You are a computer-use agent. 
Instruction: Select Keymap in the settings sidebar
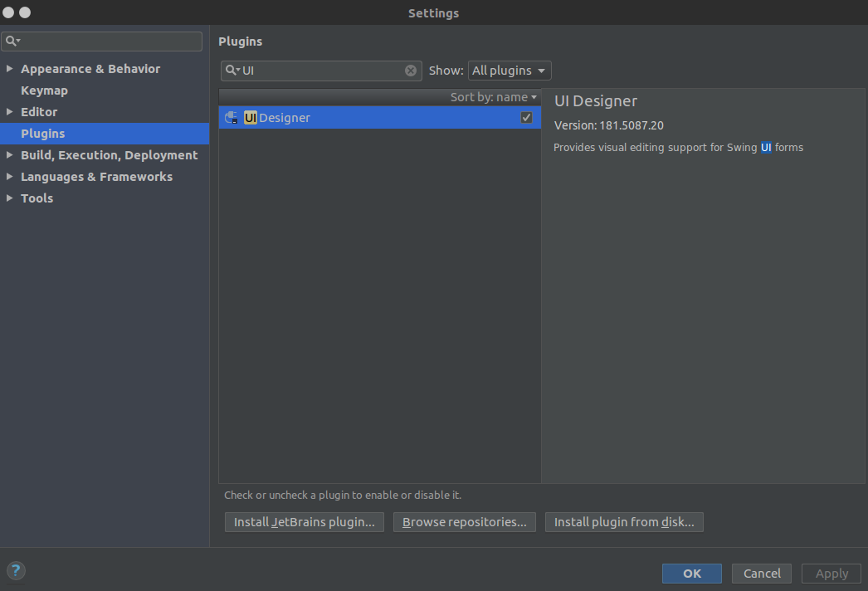click(44, 90)
